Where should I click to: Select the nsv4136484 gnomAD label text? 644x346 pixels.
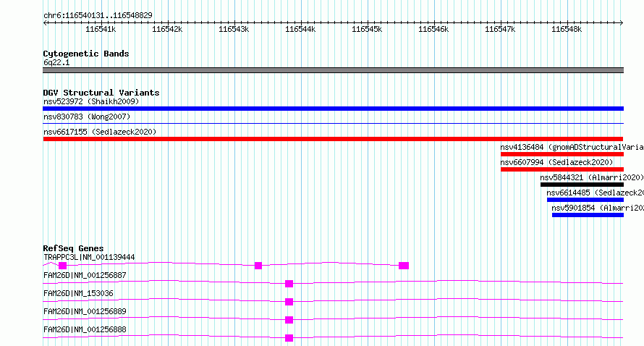tap(572, 147)
